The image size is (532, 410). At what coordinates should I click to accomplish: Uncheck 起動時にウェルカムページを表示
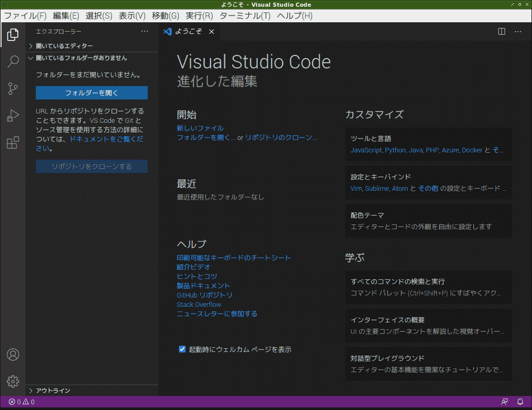tap(182, 349)
